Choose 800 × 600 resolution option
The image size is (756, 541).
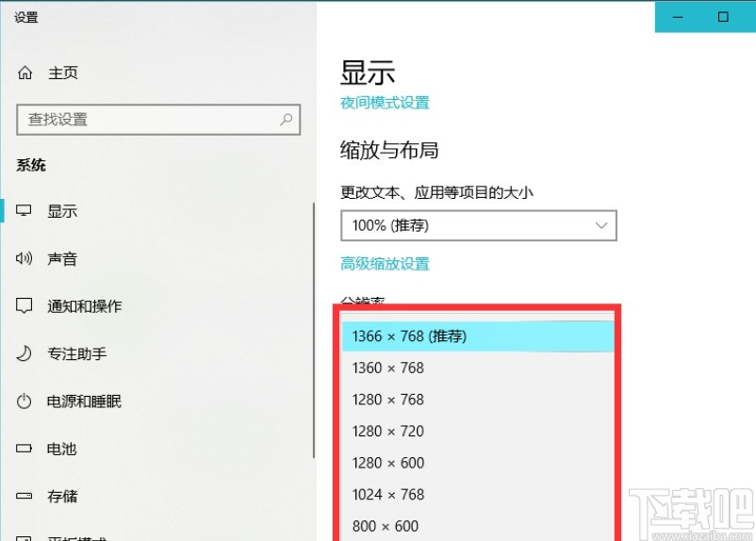pos(478,526)
